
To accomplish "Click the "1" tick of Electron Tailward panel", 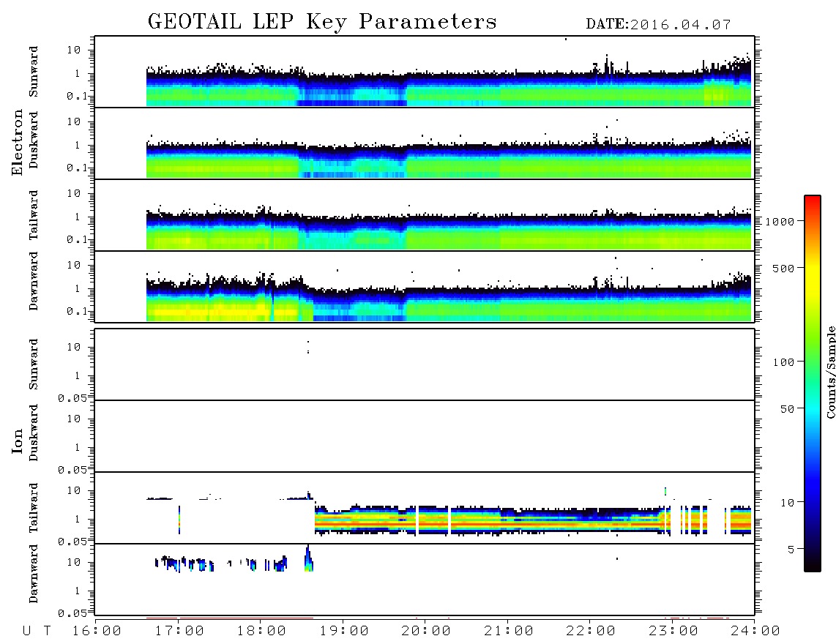I will click(78, 217).
